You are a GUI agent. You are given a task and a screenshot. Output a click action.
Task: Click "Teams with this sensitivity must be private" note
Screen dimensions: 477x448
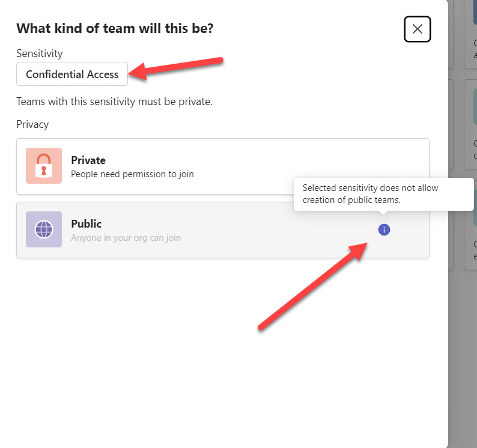tap(114, 101)
